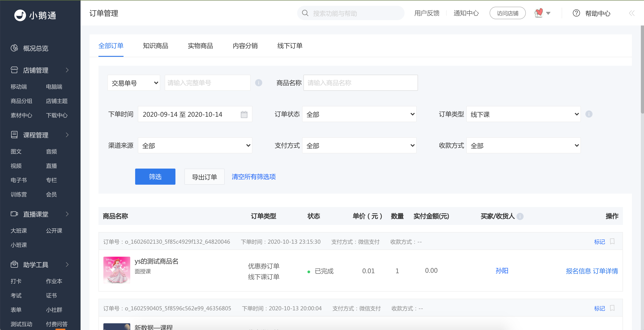Click the 访问店铺 button

point(508,13)
